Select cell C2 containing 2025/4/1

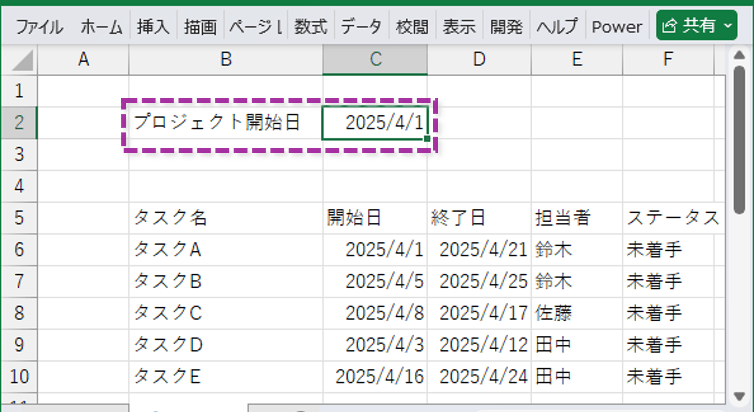point(375,123)
